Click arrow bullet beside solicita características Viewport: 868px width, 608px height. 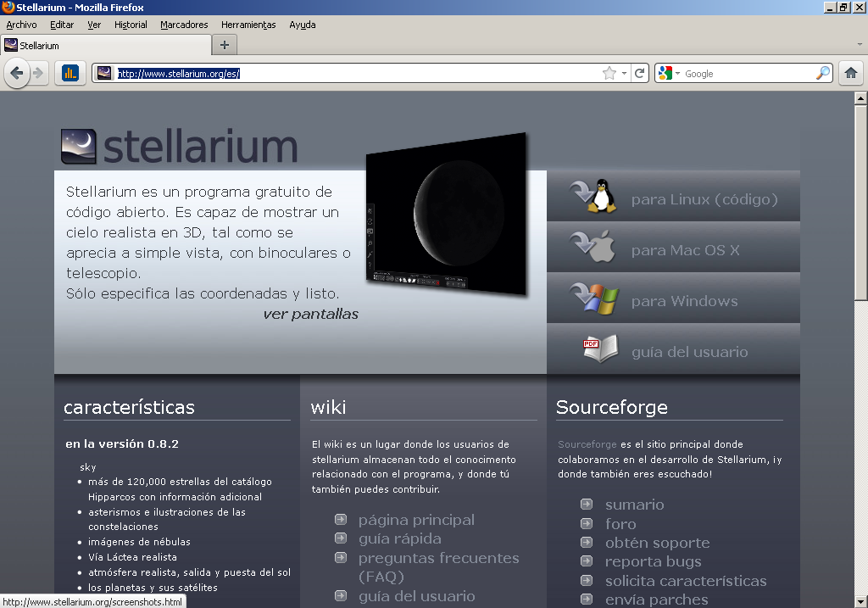click(x=587, y=580)
